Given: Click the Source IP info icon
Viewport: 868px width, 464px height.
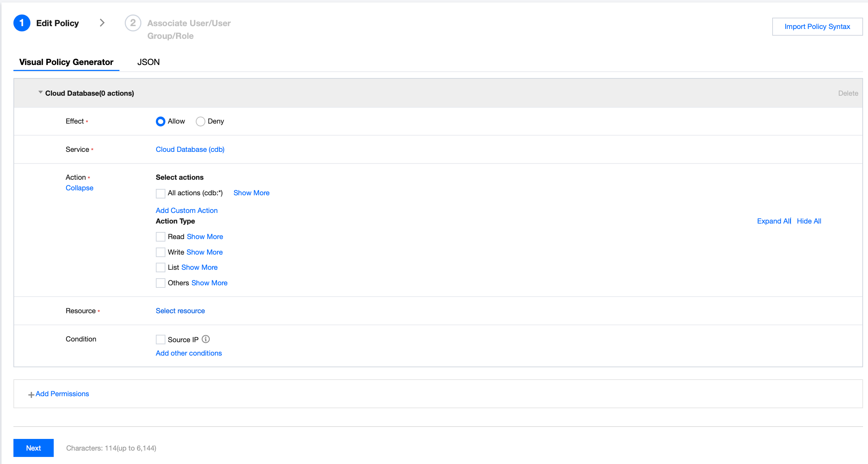Looking at the screenshot, I should [x=206, y=339].
